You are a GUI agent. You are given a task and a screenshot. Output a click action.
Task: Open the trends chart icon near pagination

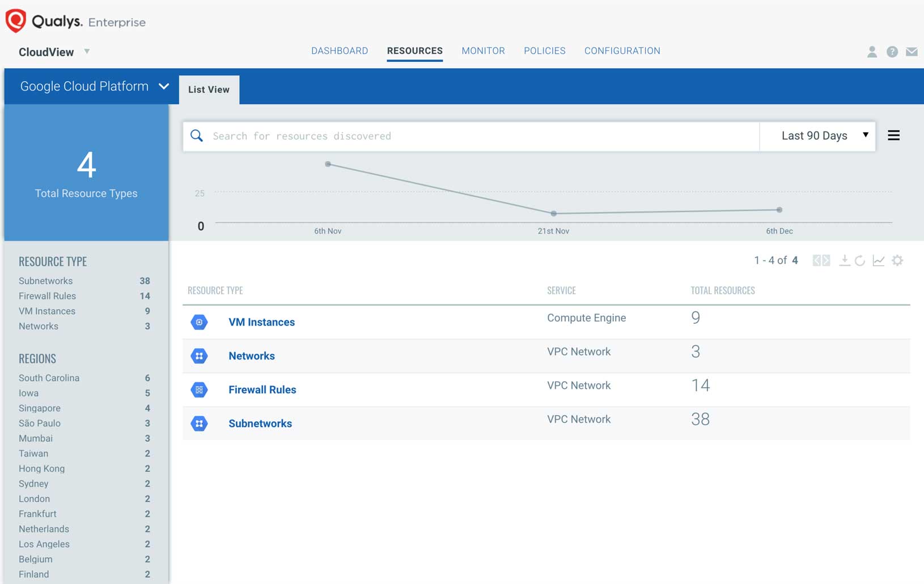(x=879, y=261)
